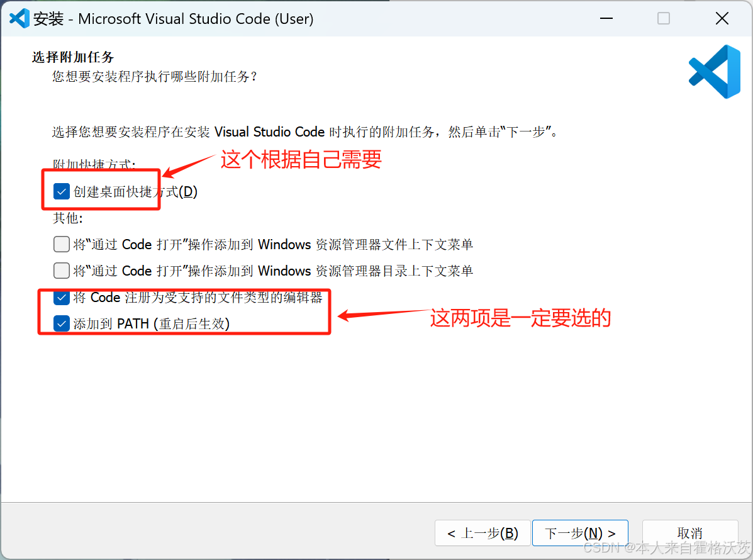Image resolution: width=753 pixels, height=560 pixels.
Task: Click the 其他: section label
Action: [x=68, y=218]
